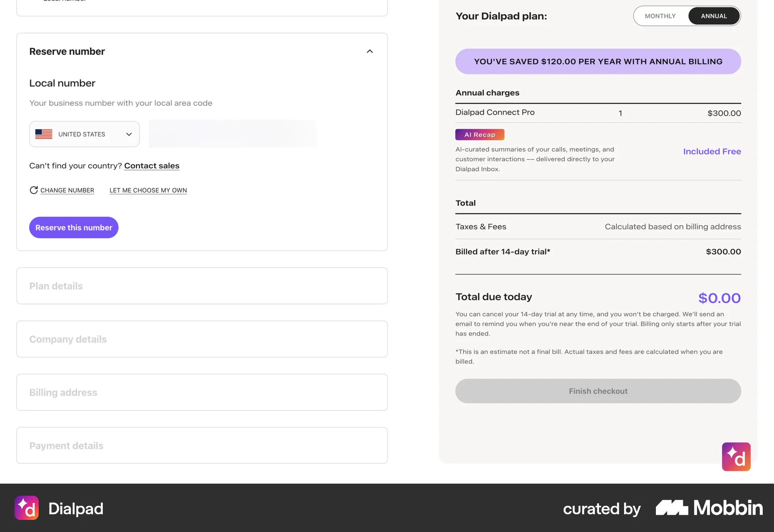Viewport: 774px width, 532px height.
Task: Click the AI Recap badge
Action: pos(479,134)
